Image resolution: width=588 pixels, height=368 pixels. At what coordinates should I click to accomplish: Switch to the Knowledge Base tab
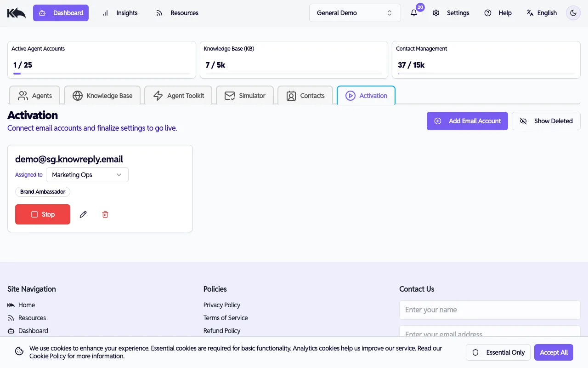[102, 95]
